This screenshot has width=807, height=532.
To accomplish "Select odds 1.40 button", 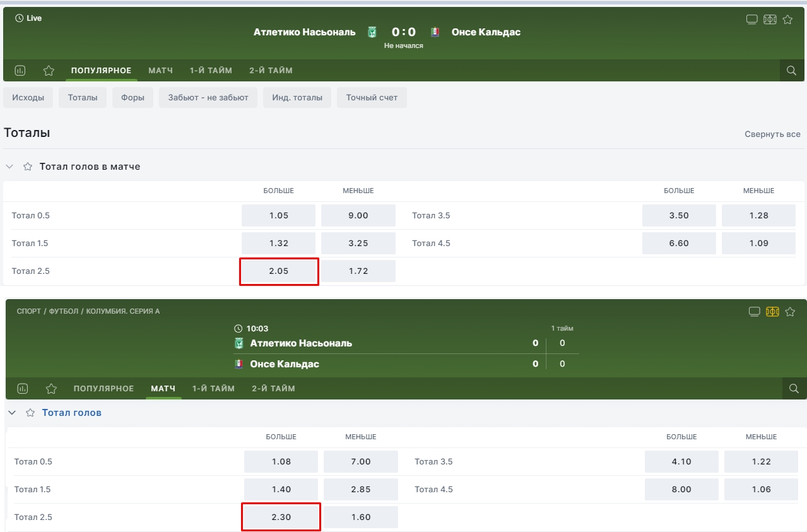I will [x=281, y=489].
